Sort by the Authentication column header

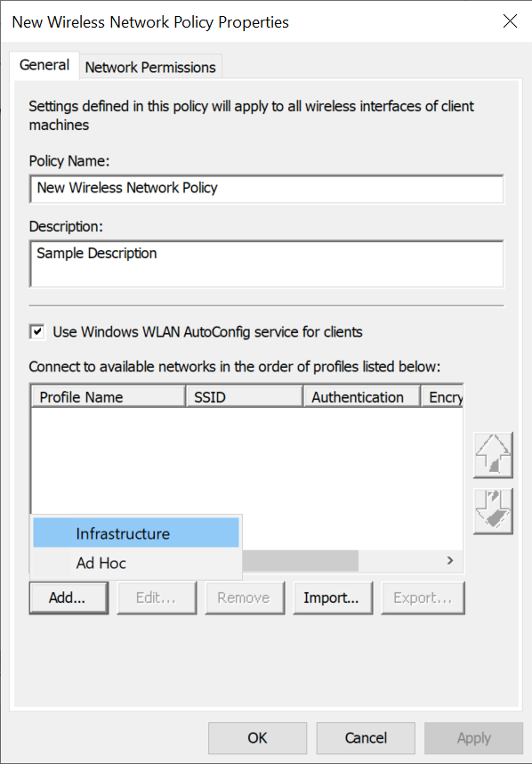[x=362, y=397]
